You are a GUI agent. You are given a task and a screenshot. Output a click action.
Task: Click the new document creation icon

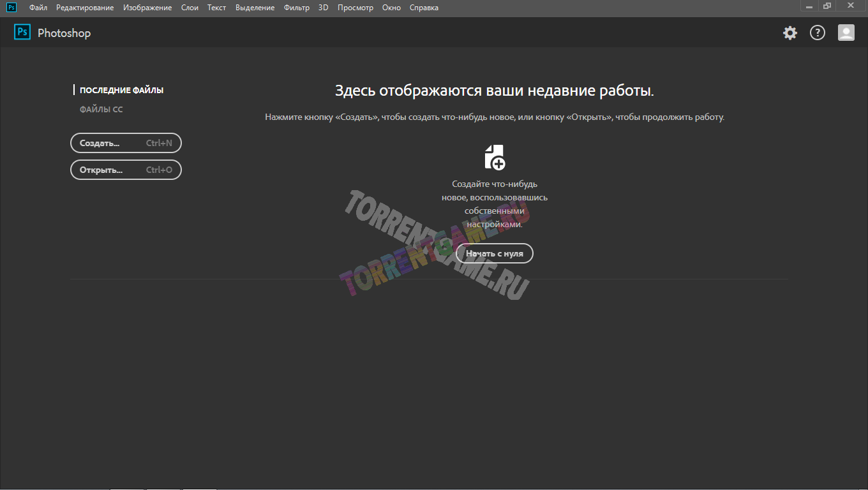pyautogui.click(x=494, y=157)
